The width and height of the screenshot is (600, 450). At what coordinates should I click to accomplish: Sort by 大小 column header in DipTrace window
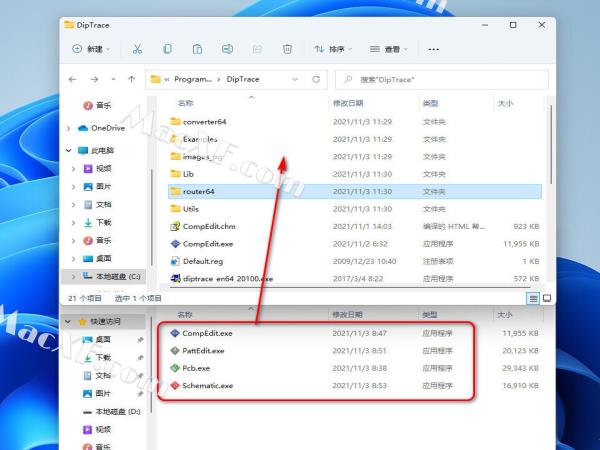tap(505, 103)
